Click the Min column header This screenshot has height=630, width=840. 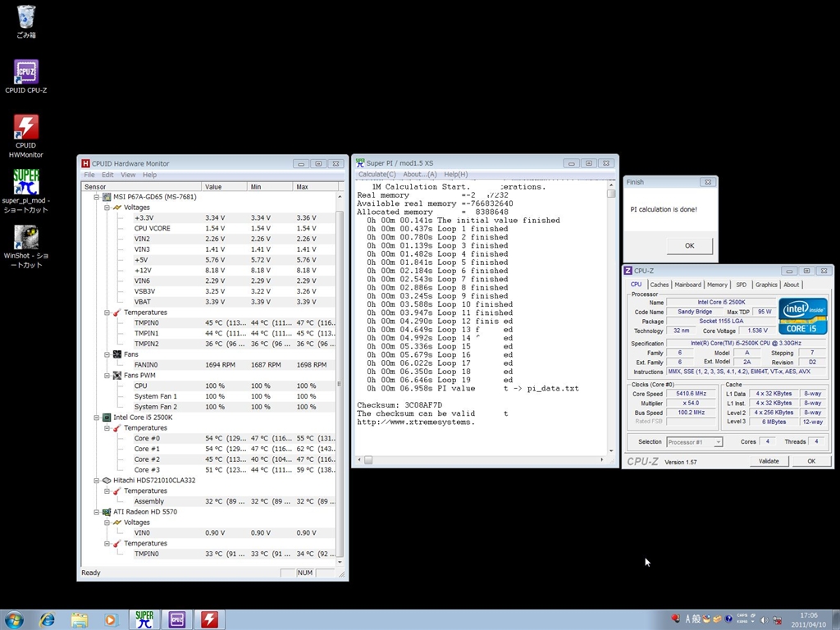(270, 187)
